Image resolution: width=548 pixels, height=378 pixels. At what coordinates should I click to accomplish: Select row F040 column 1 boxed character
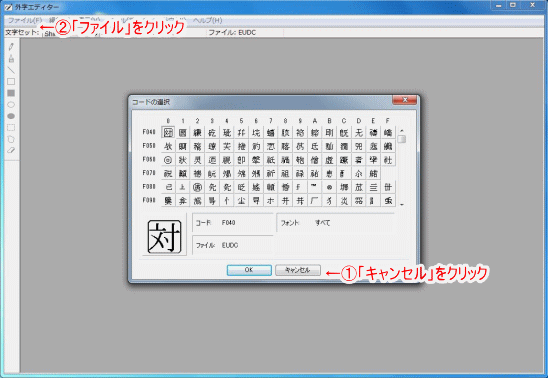click(183, 132)
